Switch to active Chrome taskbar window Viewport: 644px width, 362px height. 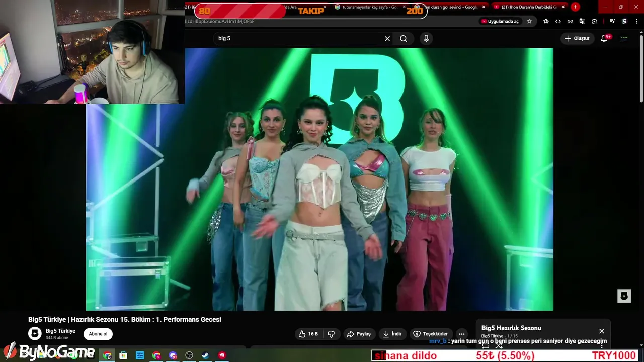click(107, 355)
